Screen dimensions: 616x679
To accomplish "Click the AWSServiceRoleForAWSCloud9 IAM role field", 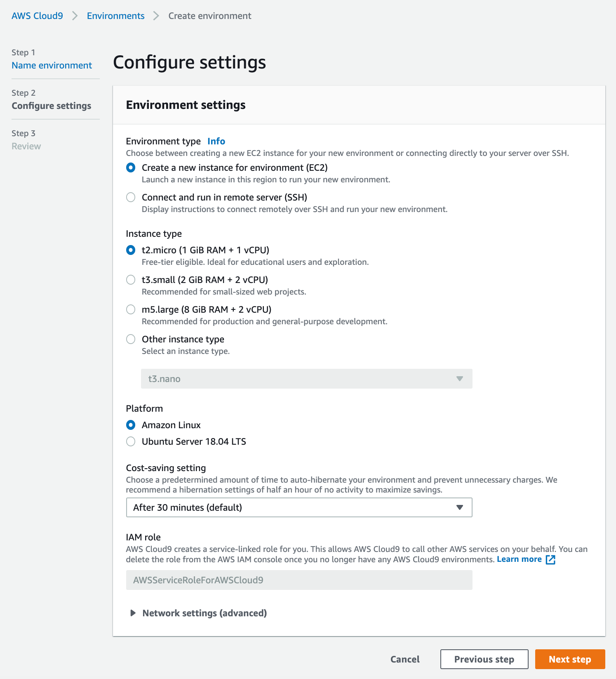I will coord(299,580).
